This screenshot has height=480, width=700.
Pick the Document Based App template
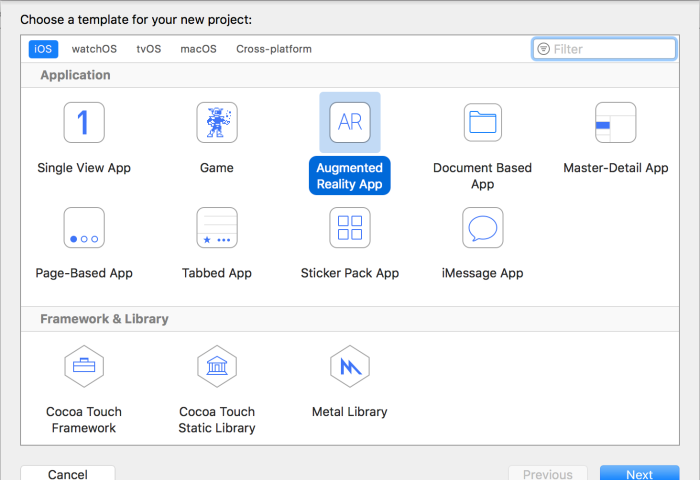click(x=483, y=122)
